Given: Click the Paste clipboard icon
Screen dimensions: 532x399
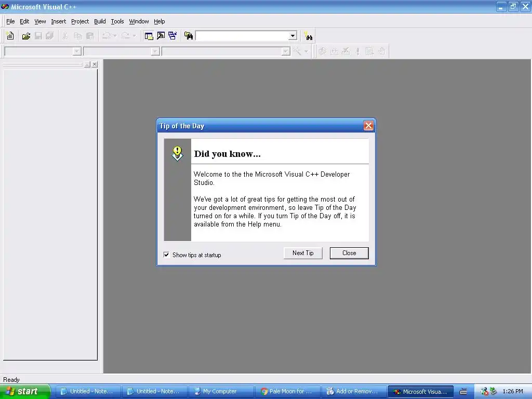Looking at the screenshot, I should [90, 36].
